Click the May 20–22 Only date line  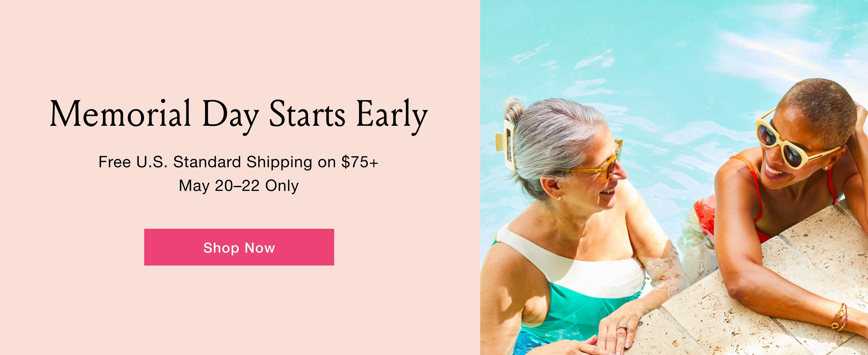point(238,186)
